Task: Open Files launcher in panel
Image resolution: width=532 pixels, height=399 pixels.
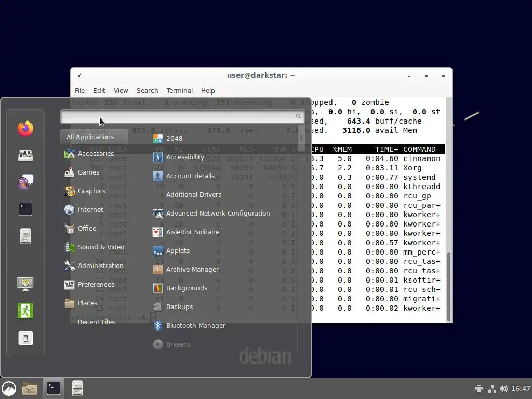Action: pos(77,389)
